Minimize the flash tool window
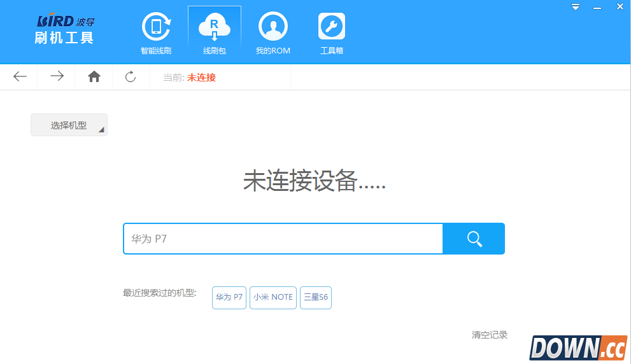Viewport: 631px width, 364px height. click(x=597, y=7)
